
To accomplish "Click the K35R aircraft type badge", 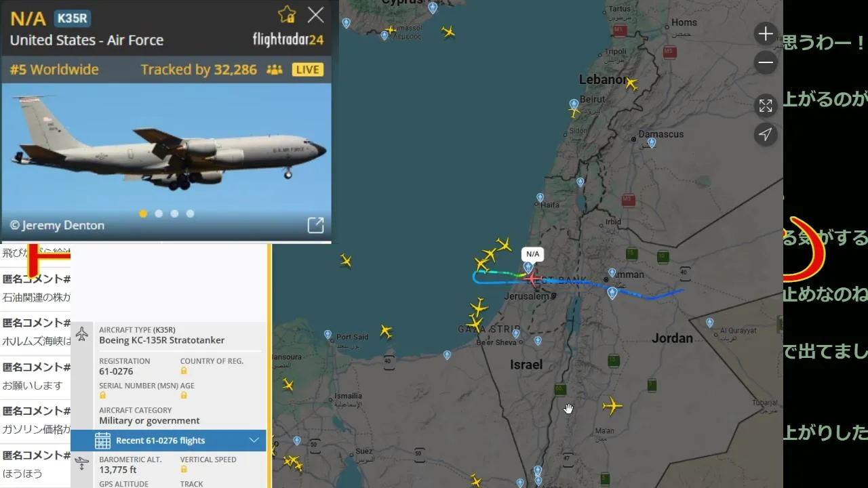I will point(73,18).
